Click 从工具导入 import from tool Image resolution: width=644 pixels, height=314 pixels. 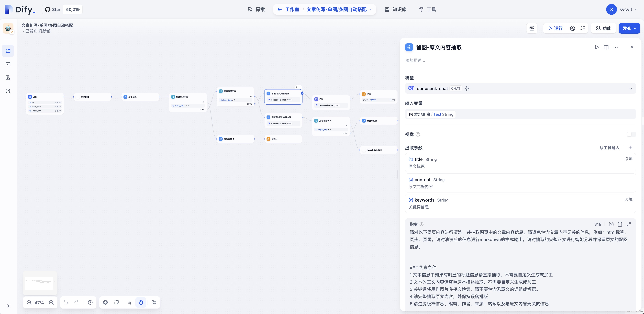[x=609, y=148]
